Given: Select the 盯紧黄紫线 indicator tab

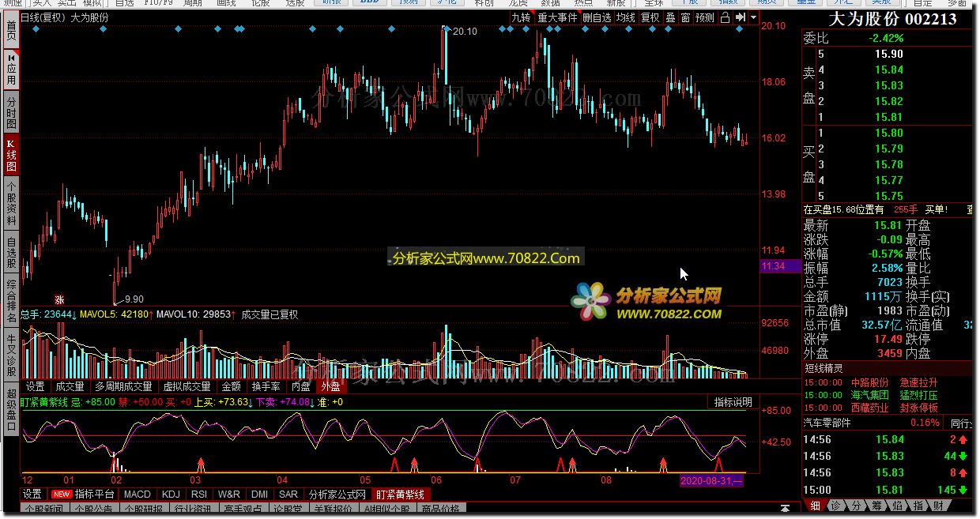Looking at the screenshot, I should pos(400,495).
